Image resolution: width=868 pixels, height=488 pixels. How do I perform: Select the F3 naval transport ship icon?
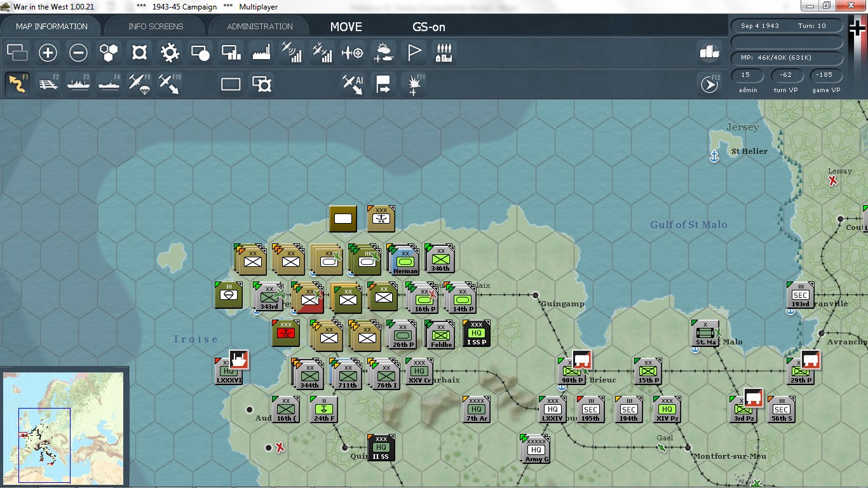(79, 85)
